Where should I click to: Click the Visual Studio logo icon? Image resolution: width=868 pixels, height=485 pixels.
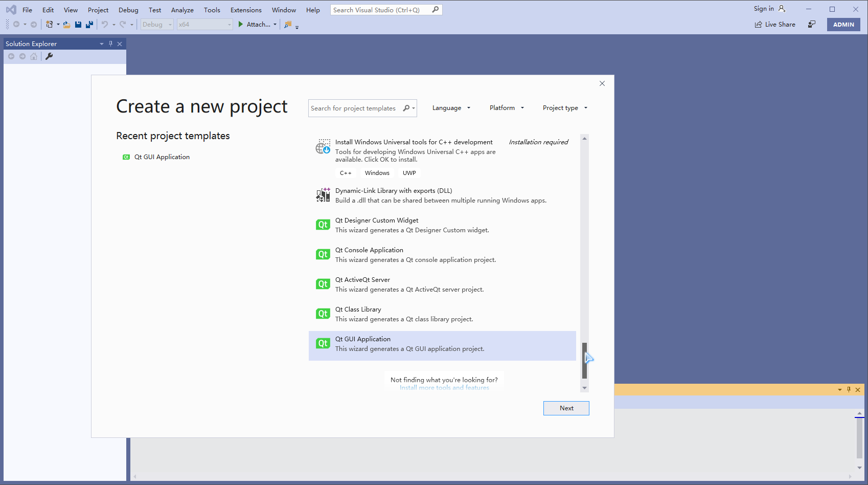(x=11, y=10)
